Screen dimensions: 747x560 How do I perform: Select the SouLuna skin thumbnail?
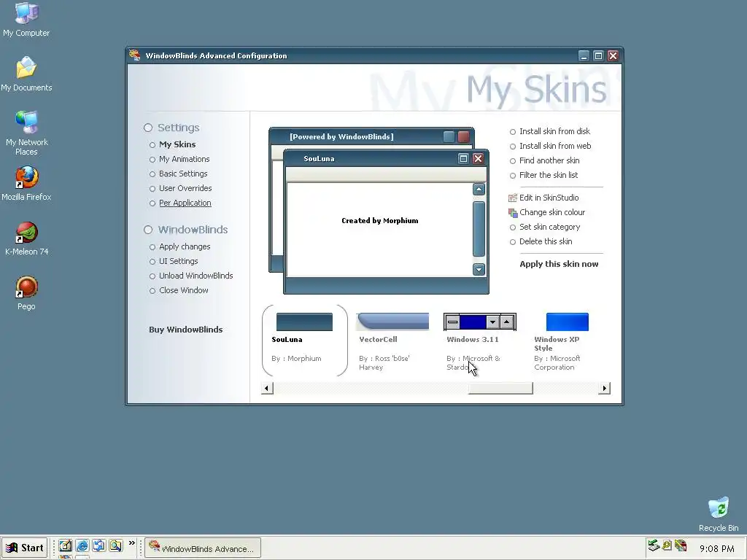(304, 322)
